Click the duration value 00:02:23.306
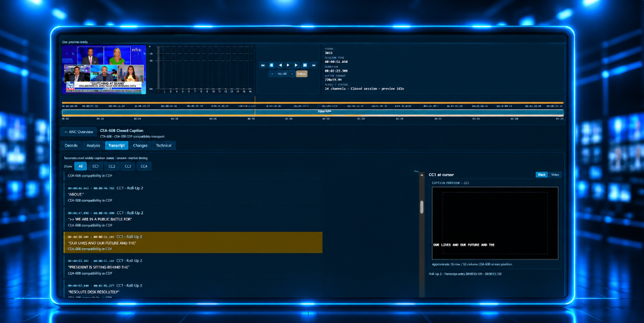 pos(336,71)
